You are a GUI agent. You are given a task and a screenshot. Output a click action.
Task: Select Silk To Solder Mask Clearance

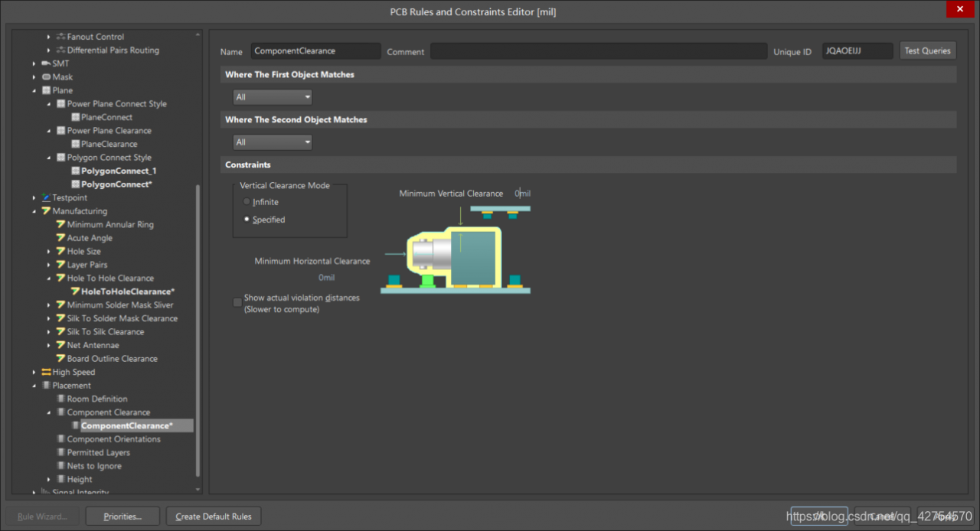point(122,318)
